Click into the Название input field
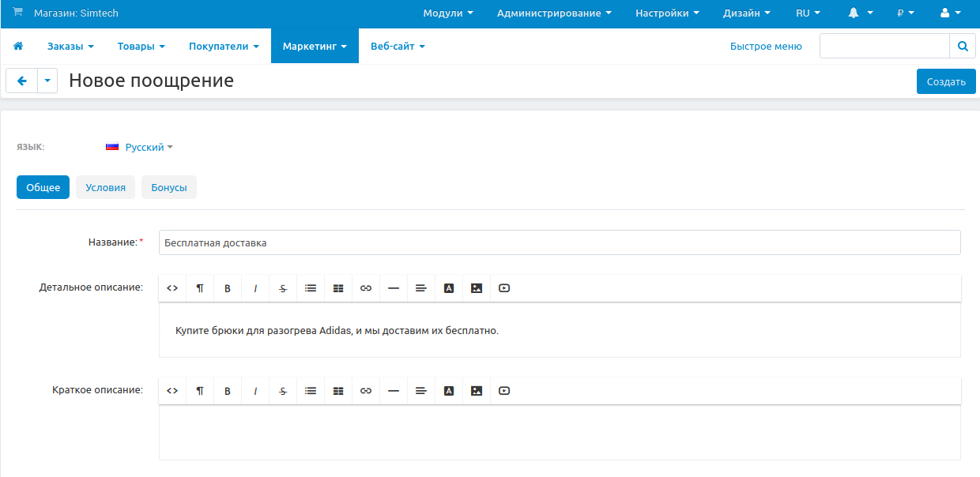This screenshot has width=980, height=477. pos(559,242)
